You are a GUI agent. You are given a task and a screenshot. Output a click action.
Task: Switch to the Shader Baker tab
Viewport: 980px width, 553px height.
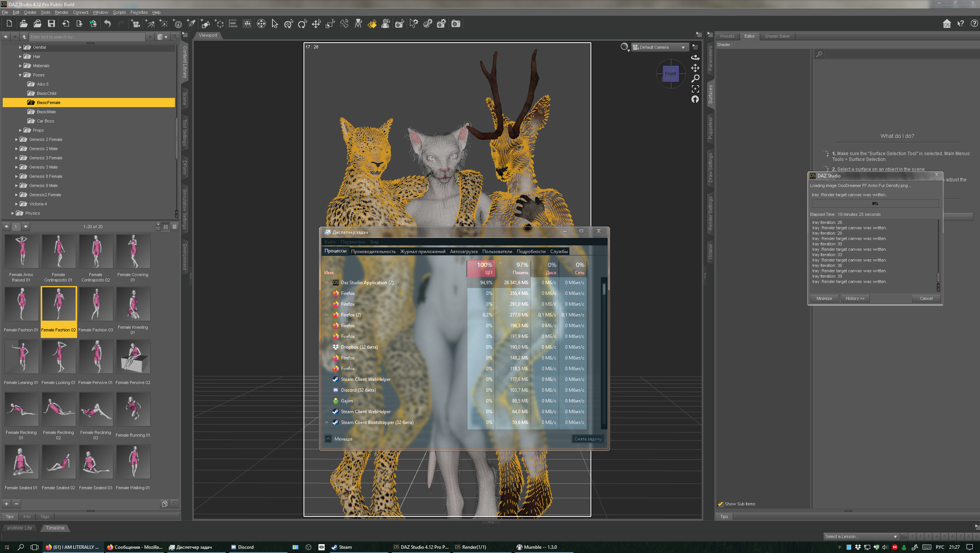(x=777, y=36)
